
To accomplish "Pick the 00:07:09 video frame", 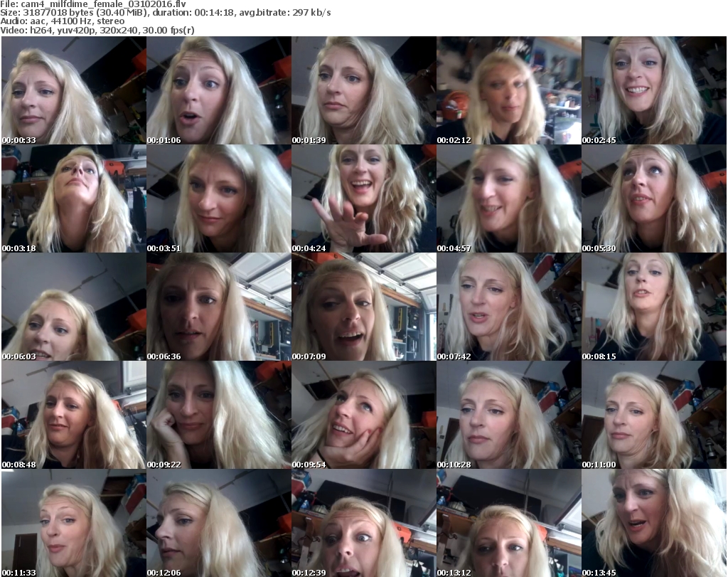I will [363, 307].
